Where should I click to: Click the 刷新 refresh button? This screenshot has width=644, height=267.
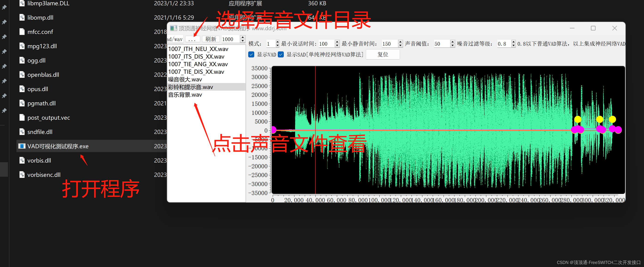[x=211, y=39]
